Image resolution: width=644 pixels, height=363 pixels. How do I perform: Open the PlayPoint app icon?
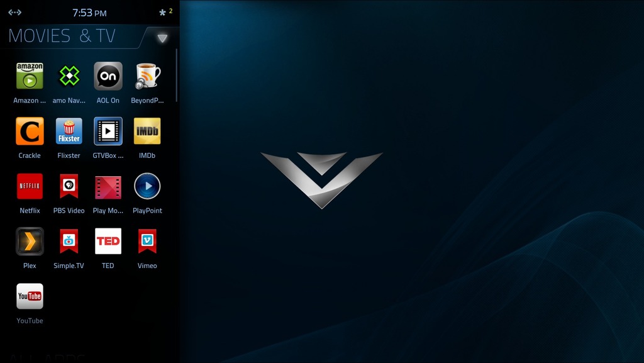(147, 186)
